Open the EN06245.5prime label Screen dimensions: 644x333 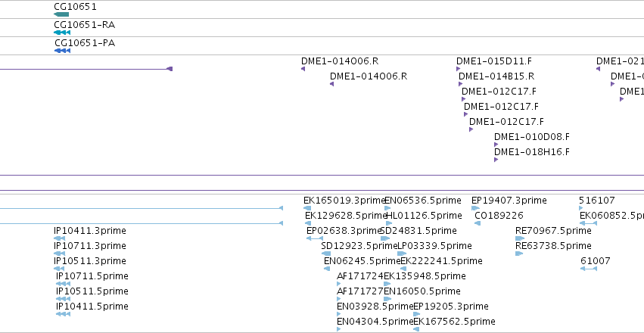[x=362, y=261]
